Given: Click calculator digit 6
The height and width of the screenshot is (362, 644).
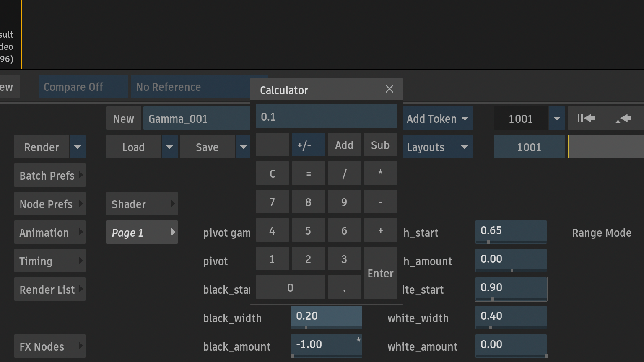Looking at the screenshot, I should 345,230.
